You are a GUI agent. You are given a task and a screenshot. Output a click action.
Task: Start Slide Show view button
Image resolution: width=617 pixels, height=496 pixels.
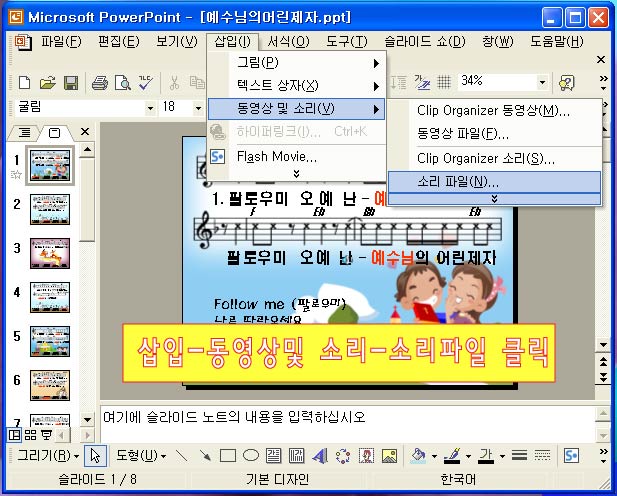46,435
